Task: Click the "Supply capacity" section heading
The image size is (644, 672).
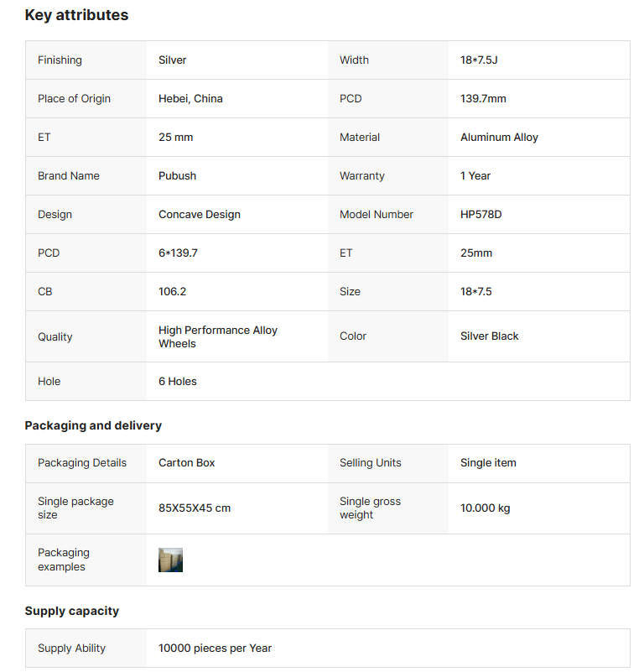Action: click(72, 611)
